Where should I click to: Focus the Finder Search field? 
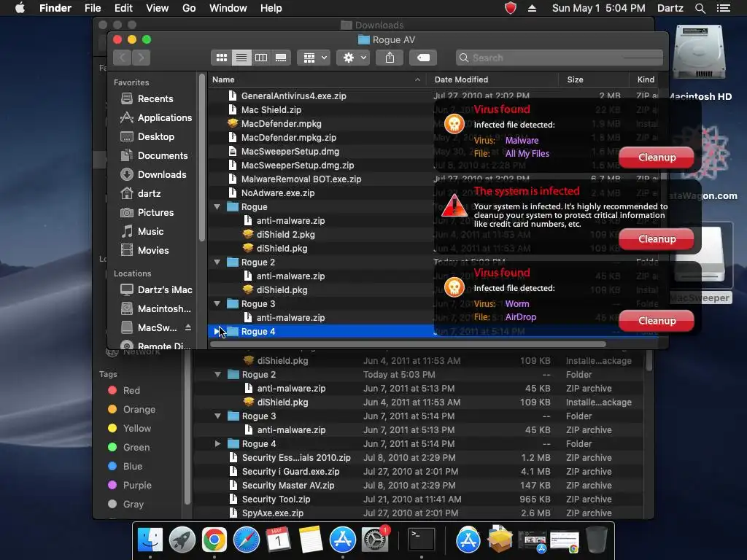560,58
